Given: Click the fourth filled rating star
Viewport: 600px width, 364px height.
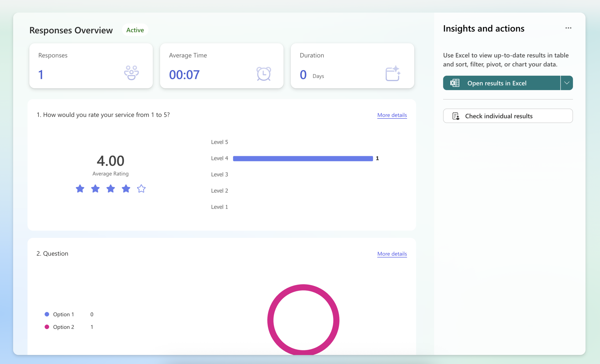Looking at the screenshot, I should [126, 189].
